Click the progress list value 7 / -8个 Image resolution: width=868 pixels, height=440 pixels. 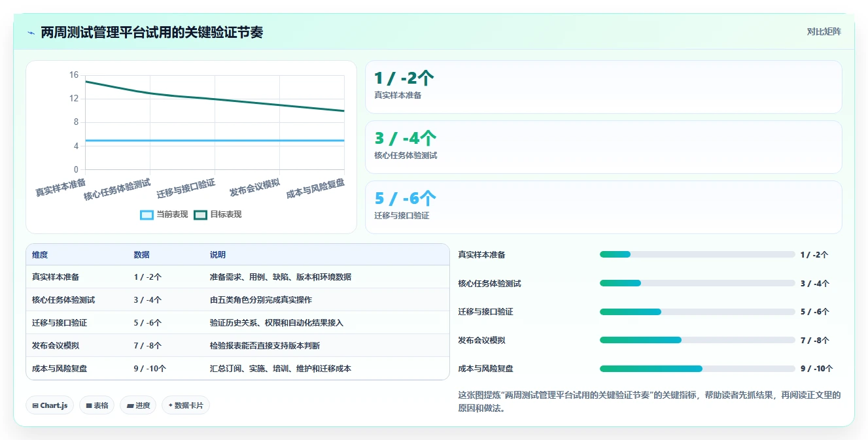pyautogui.click(x=814, y=341)
